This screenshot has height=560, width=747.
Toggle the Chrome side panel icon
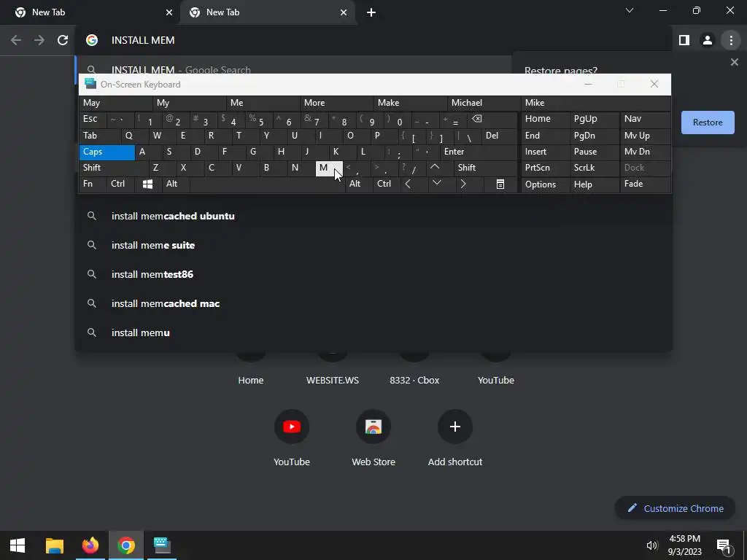click(x=684, y=41)
